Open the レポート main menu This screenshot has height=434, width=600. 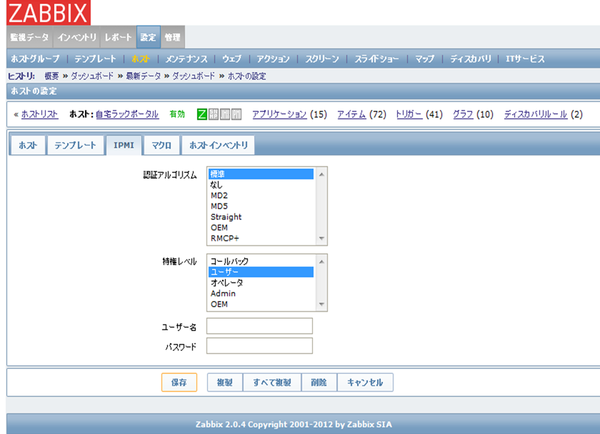click(x=118, y=37)
